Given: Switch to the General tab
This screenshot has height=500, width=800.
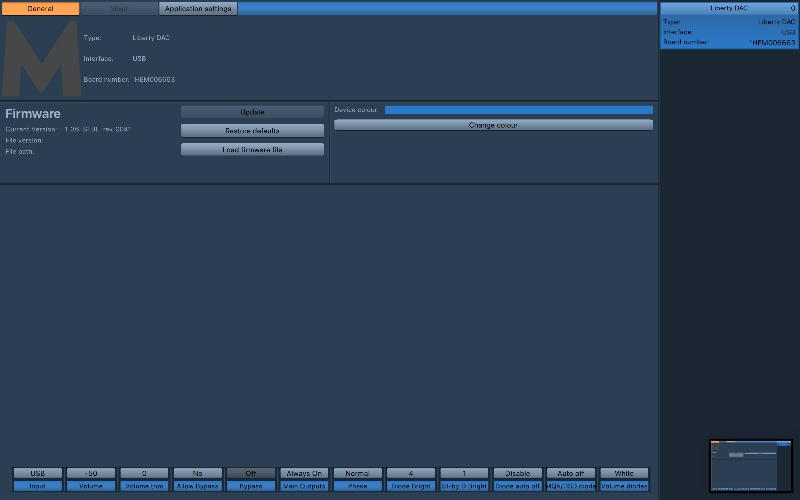Looking at the screenshot, I should pos(41,8).
